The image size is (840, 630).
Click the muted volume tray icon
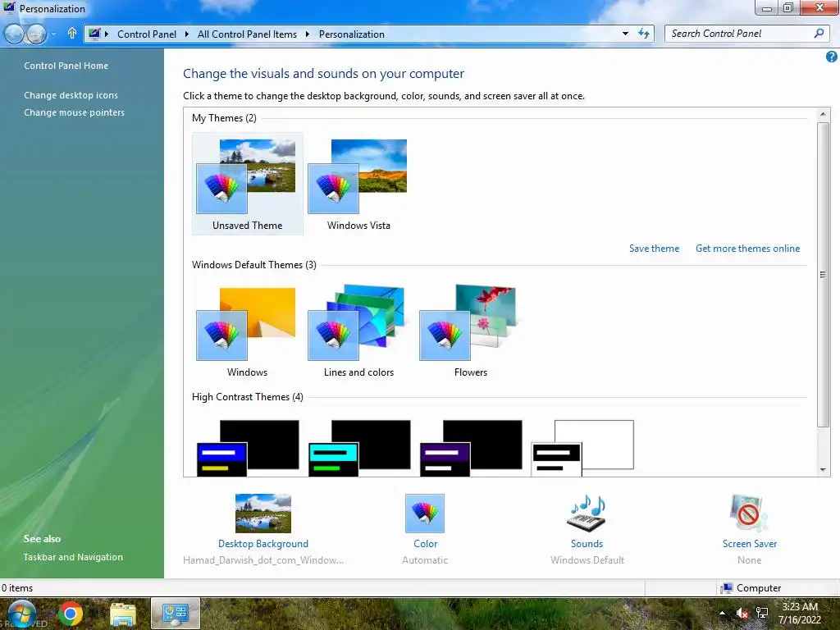coord(742,613)
